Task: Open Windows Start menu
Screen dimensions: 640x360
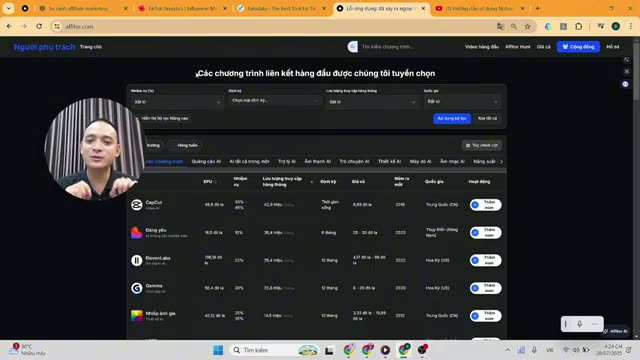Action: 218,350
